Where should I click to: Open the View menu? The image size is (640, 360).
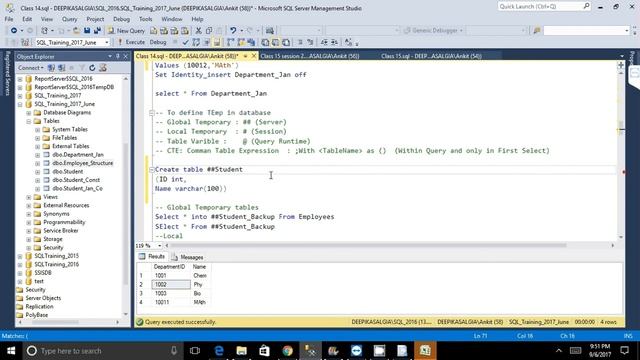(x=47, y=19)
